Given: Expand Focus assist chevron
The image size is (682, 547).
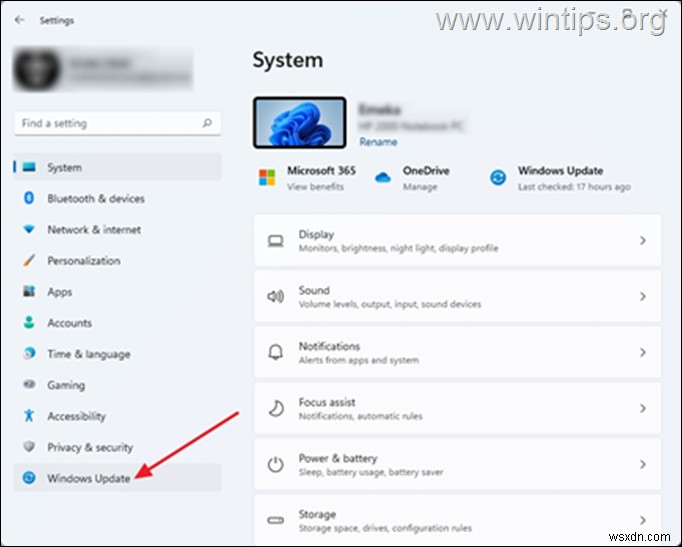Looking at the screenshot, I should point(642,408).
